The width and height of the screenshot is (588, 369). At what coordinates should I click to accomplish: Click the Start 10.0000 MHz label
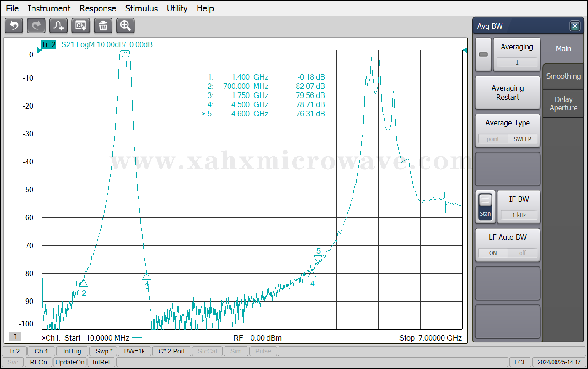97,338
